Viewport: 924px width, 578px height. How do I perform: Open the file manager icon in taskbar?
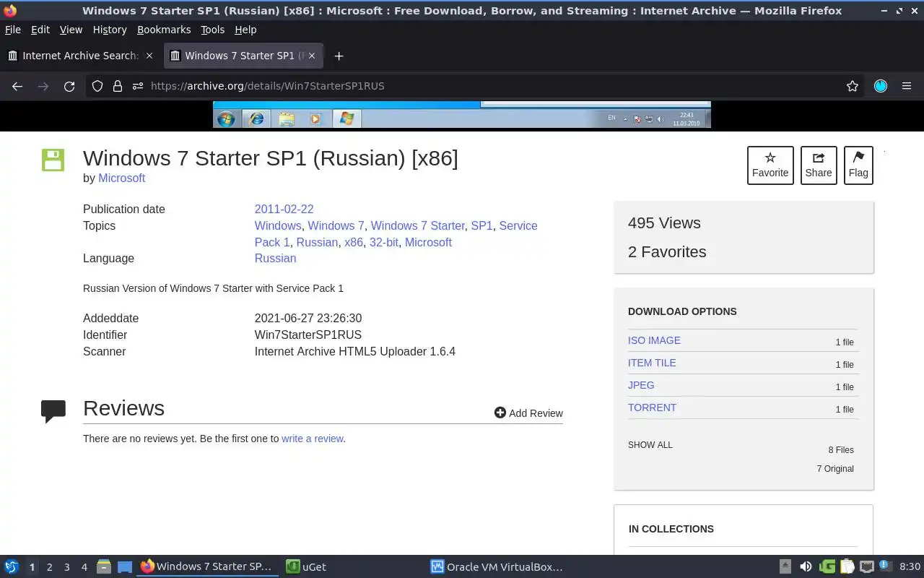click(x=104, y=566)
